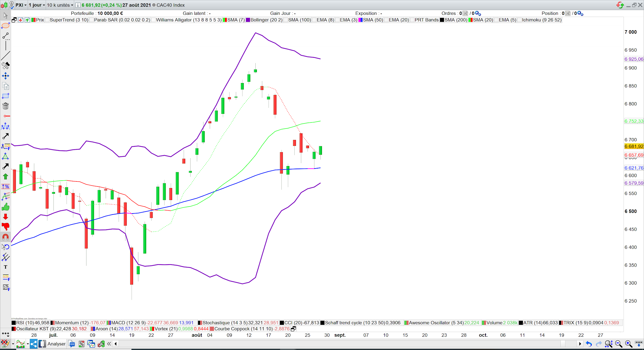Click the Courbe Coppock (14 11 10) label
This screenshot has width=644, height=350.
243,329
